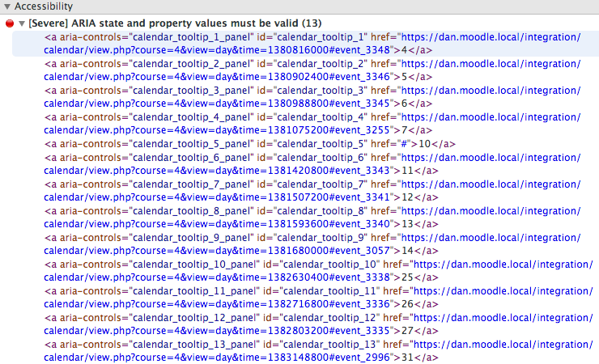This screenshot has height=364, width=599.
Task: Select the calendar_tooltip_10 anchor element row
Action: [306, 271]
